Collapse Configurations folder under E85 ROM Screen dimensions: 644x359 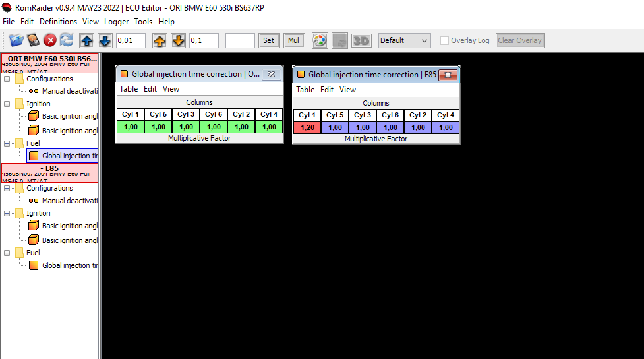point(7,188)
